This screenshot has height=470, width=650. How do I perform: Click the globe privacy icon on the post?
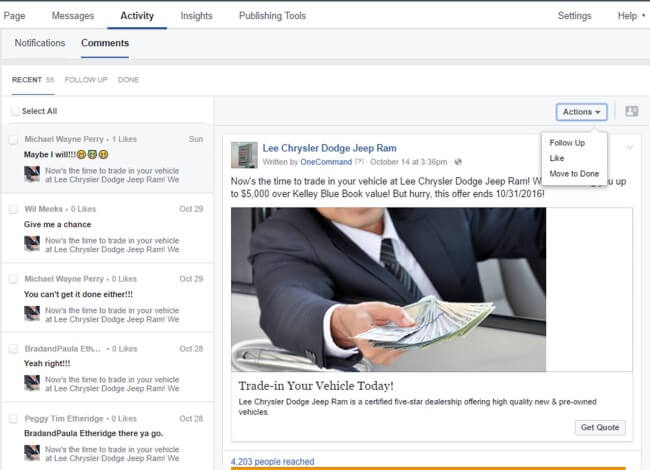(458, 161)
